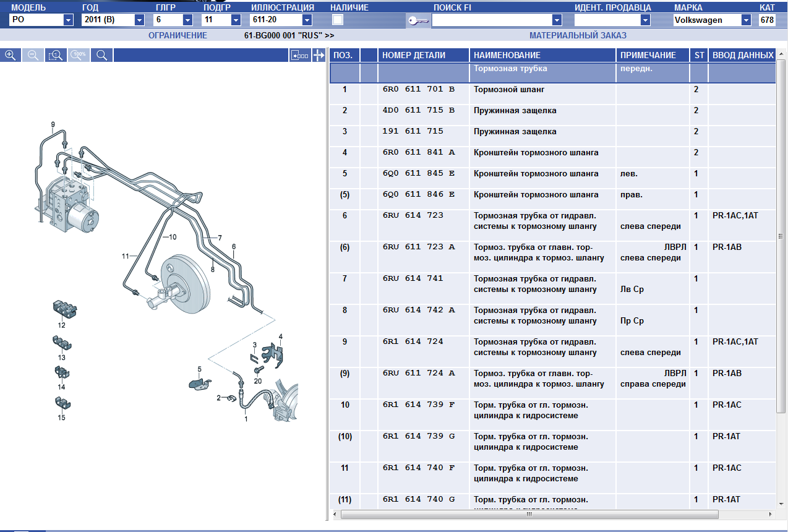The height and width of the screenshot is (532, 788).
Task: Click the zoom out magnifier icon
Action: (33, 55)
